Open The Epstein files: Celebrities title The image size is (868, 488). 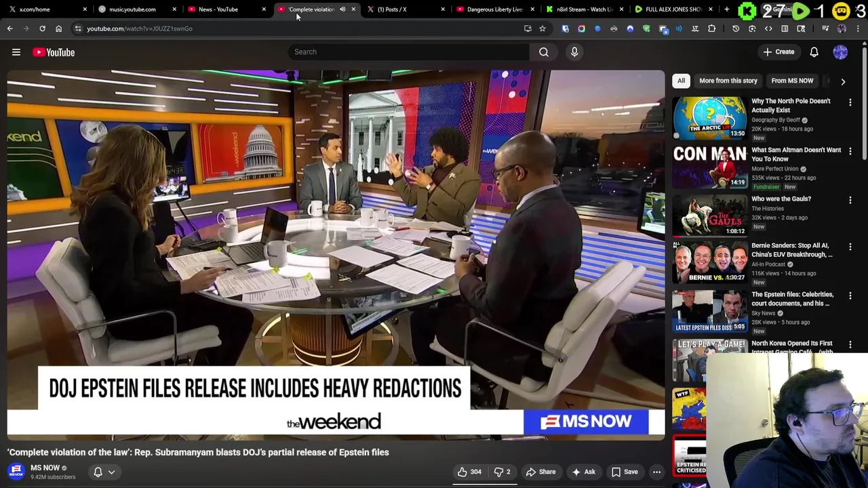[x=792, y=299]
